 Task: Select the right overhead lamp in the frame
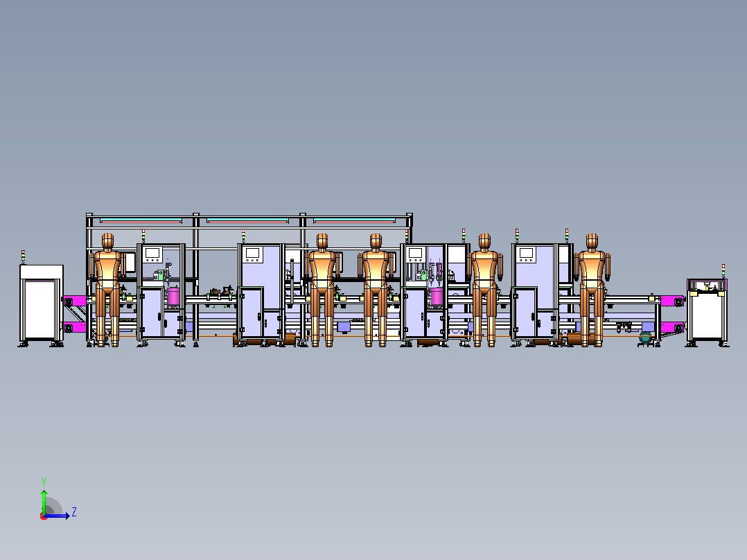[355, 220]
